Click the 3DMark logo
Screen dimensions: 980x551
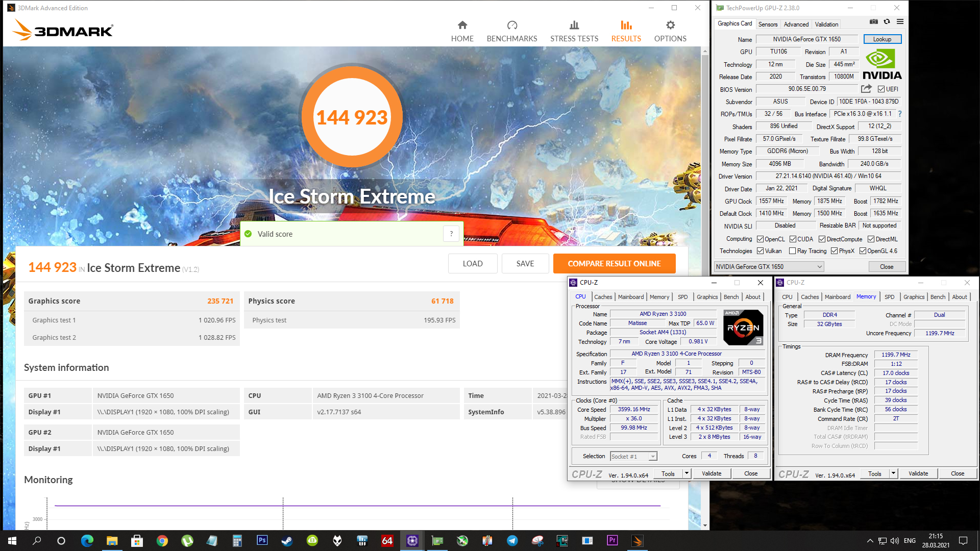(x=63, y=30)
